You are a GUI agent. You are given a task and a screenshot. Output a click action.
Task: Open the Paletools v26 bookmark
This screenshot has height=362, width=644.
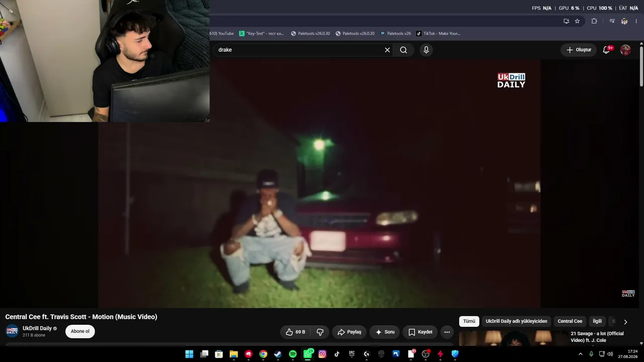tap(395, 34)
